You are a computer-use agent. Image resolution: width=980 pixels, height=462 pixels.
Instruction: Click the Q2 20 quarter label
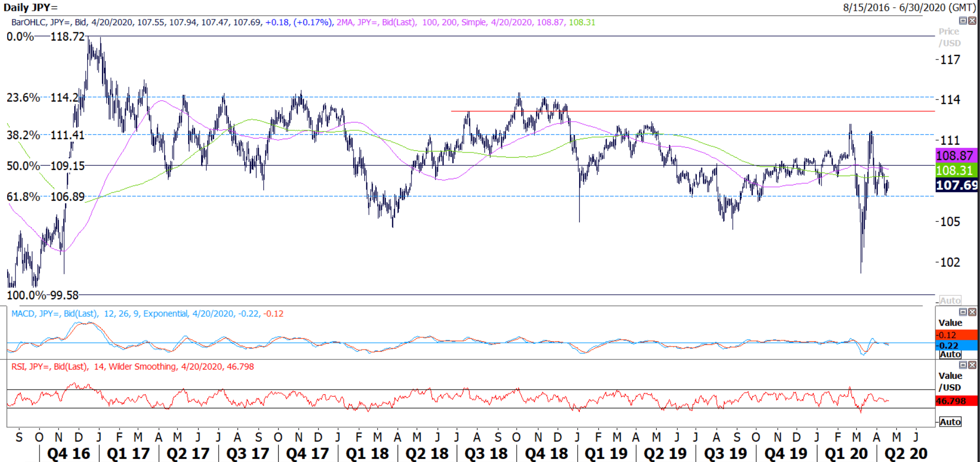pyautogui.click(x=906, y=454)
